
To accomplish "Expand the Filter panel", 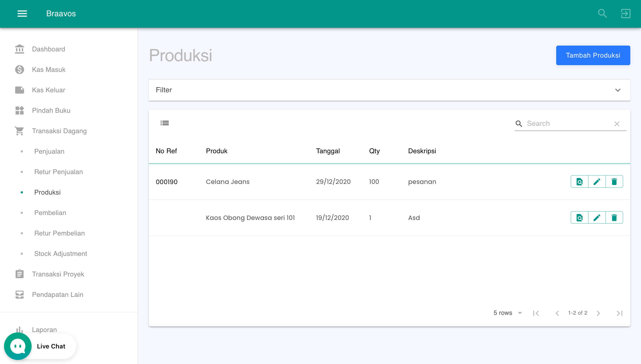I will (617, 90).
